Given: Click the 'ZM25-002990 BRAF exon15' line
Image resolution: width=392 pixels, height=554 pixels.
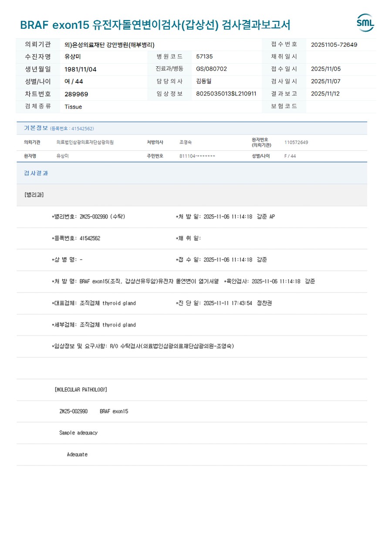Looking at the screenshot, I should point(94,411).
